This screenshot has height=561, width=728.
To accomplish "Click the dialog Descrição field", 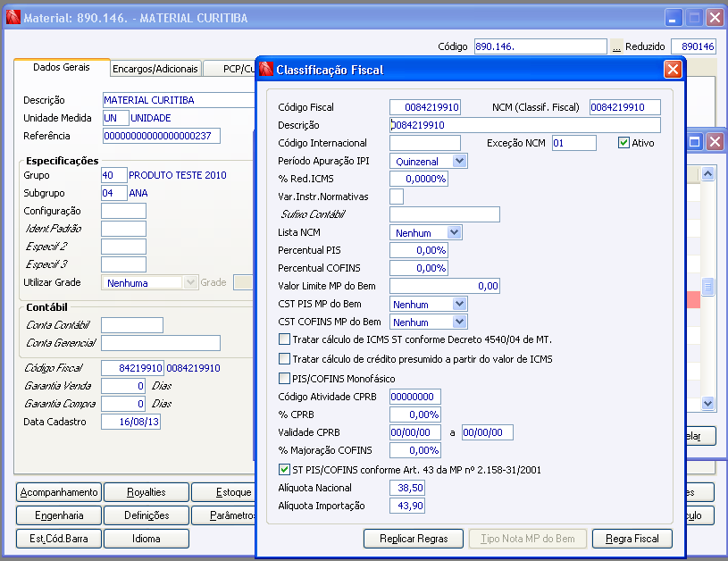I will tap(525, 125).
